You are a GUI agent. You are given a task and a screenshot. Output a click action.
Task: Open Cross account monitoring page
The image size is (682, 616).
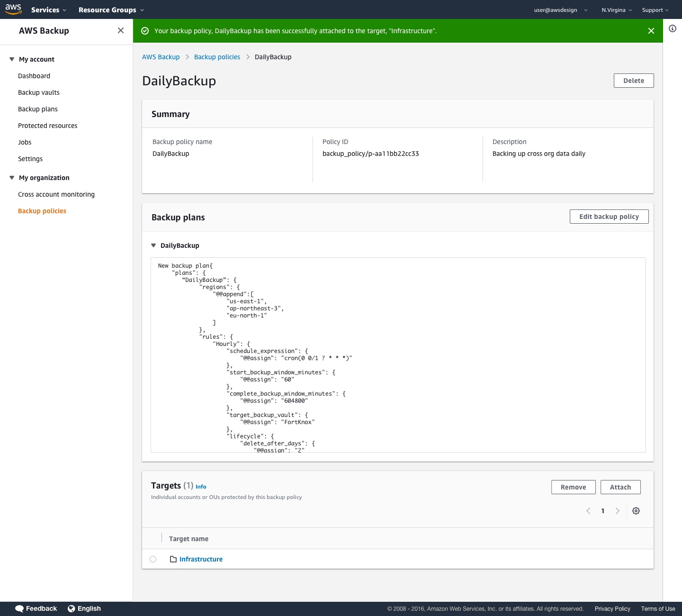coord(56,194)
